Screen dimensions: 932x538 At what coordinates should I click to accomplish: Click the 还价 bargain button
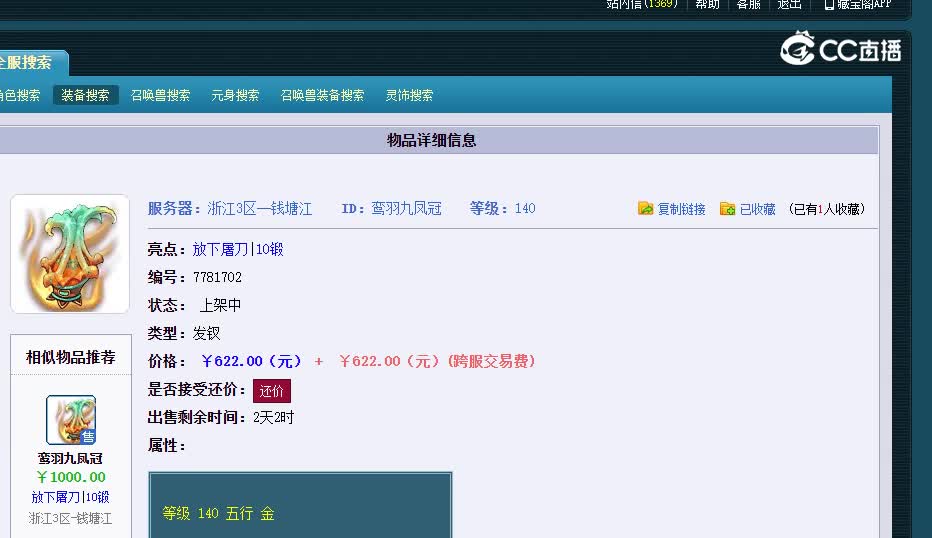(x=272, y=391)
